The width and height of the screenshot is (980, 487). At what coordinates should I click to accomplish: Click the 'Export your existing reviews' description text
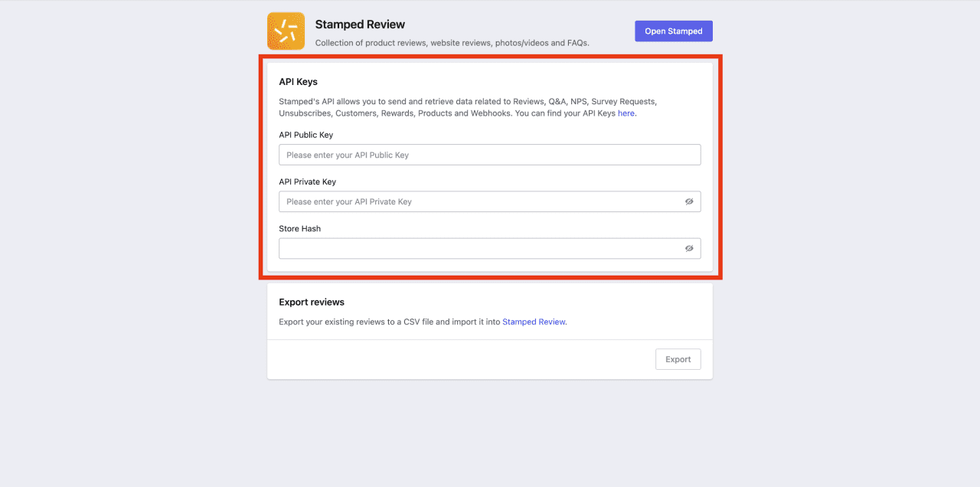[423, 322]
